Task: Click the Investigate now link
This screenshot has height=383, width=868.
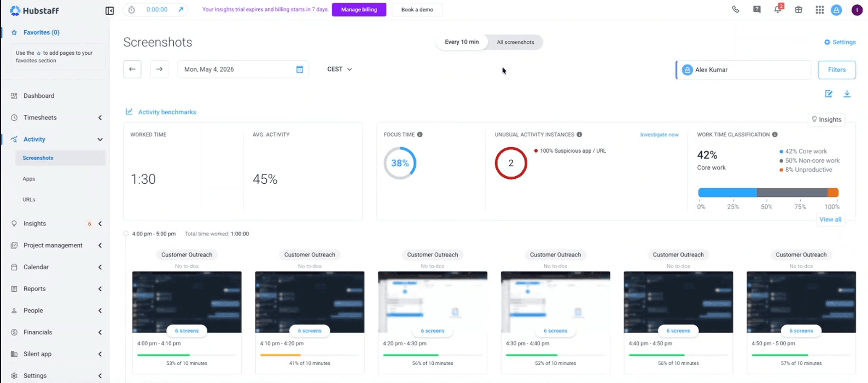Action: pos(659,135)
